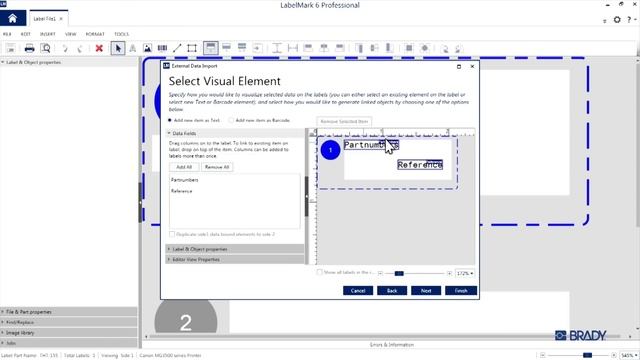Select 'Add new item as Barcode' radio
The height and width of the screenshot is (360, 640).
(231, 120)
